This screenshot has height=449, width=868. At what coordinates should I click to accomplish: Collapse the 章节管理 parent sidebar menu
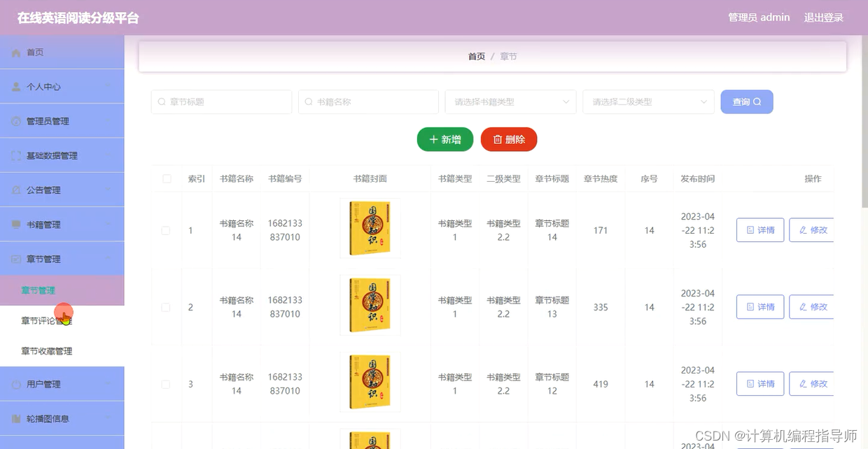(x=62, y=259)
